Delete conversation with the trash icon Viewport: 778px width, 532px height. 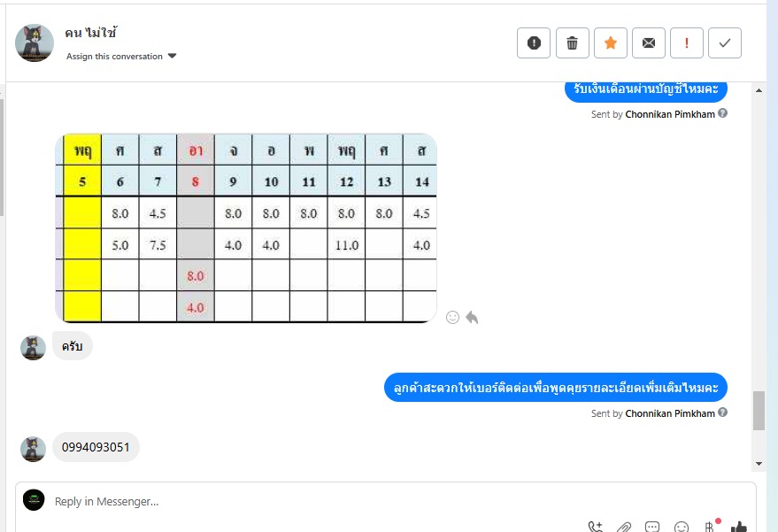572,42
